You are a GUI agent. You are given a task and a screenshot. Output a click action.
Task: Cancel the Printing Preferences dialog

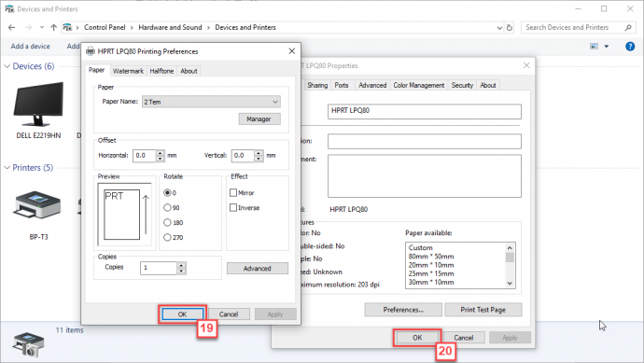[229, 314]
